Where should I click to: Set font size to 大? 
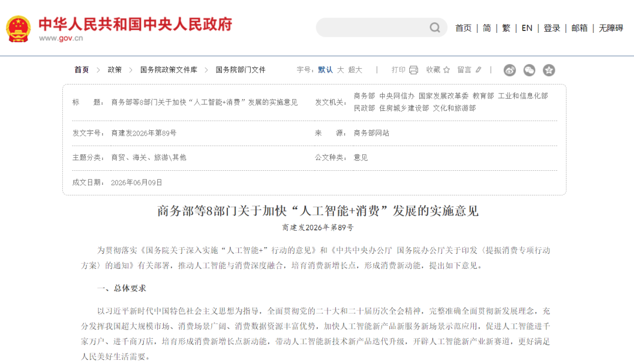(340, 70)
